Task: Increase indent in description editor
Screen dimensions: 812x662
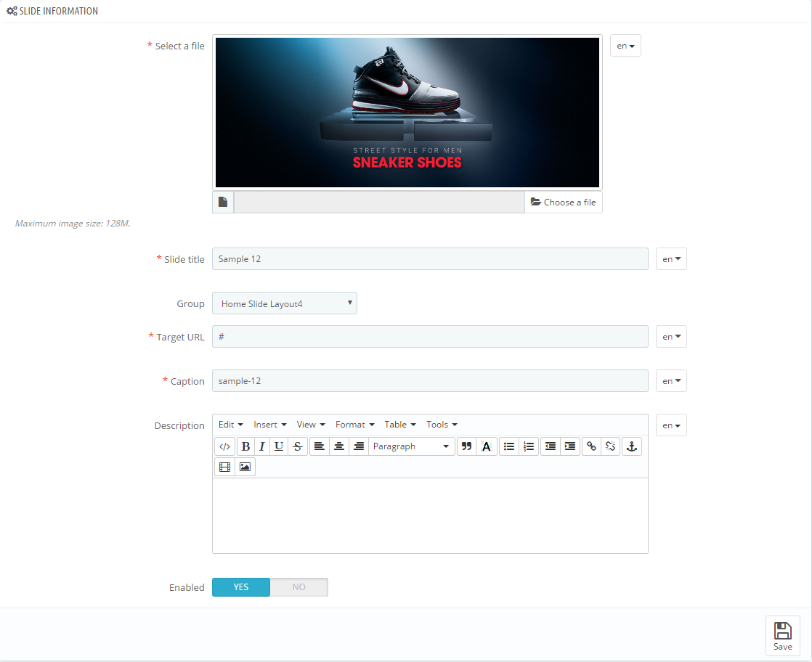Action: (x=570, y=446)
